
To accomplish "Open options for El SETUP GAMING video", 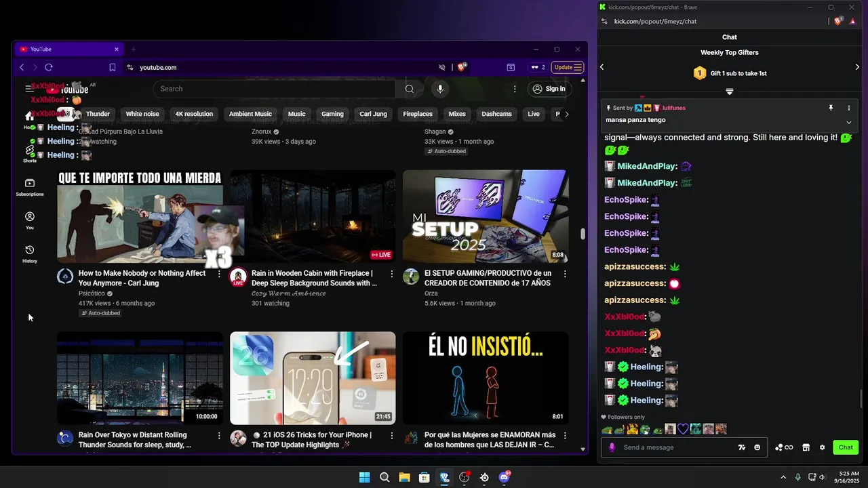I will click(x=565, y=274).
